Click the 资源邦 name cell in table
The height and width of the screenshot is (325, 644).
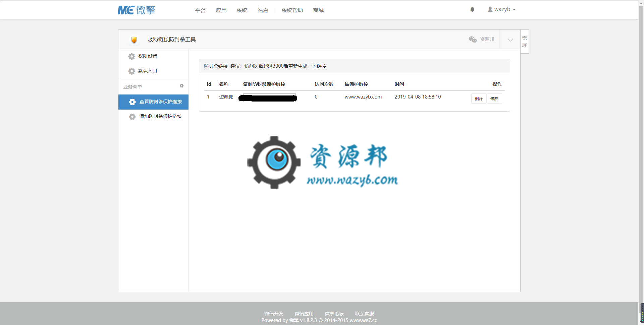pyautogui.click(x=226, y=97)
